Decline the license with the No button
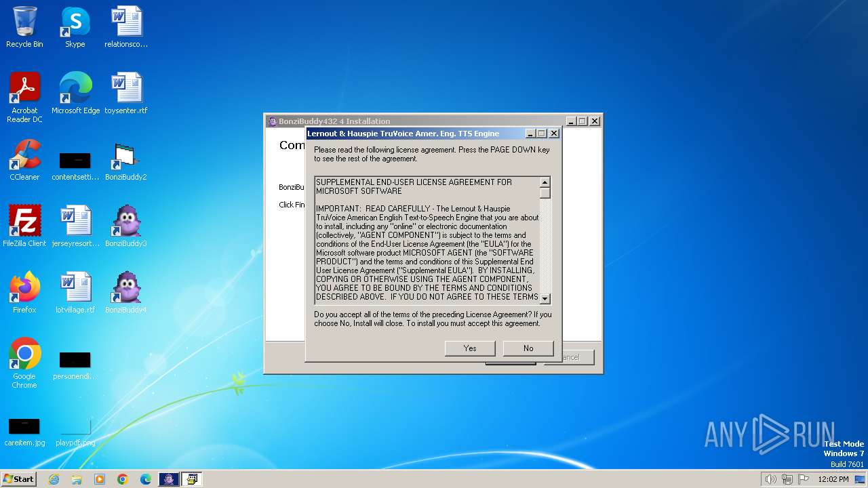 (x=528, y=348)
